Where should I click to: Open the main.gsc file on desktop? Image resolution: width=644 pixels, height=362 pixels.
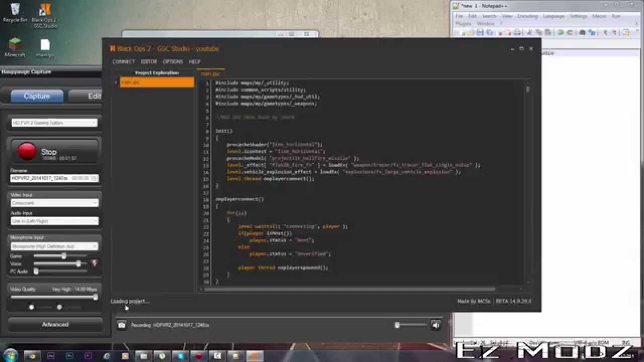[45, 49]
